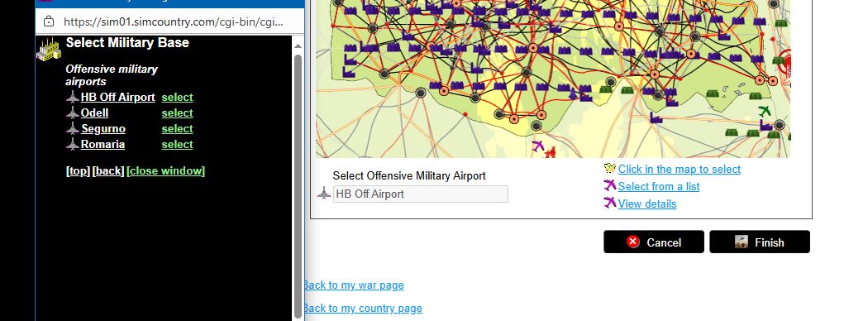Open the Romaria airport link

(103, 144)
